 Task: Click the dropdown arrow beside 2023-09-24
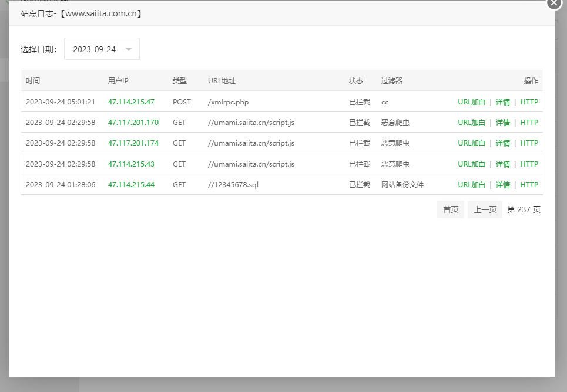129,49
